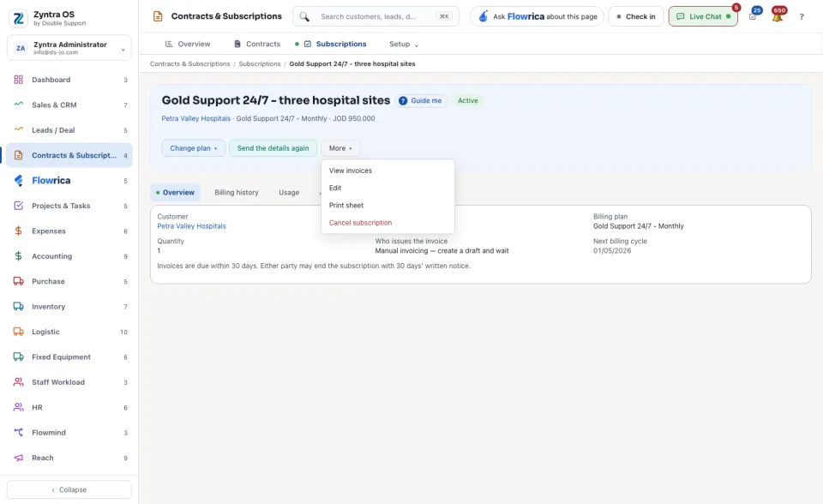Select the Contracts & Subscriptions document icon in the sidebar
The height and width of the screenshot is (504, 823).
(18, 155)
